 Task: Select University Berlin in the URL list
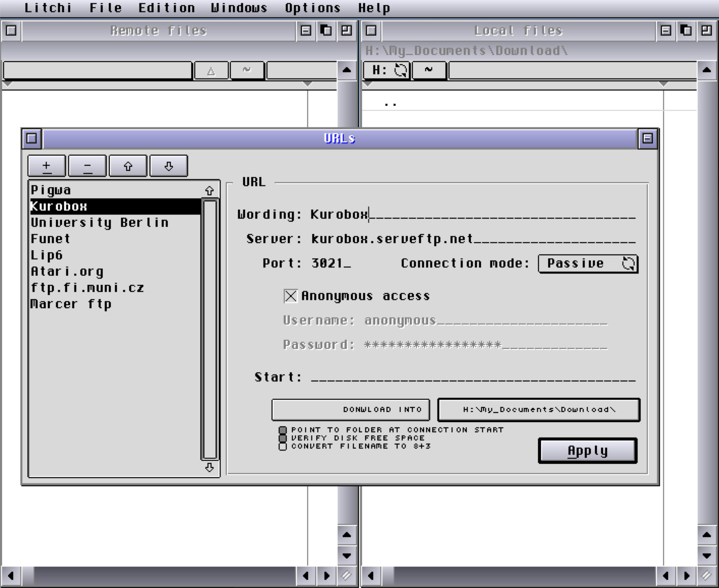(115, 223)
